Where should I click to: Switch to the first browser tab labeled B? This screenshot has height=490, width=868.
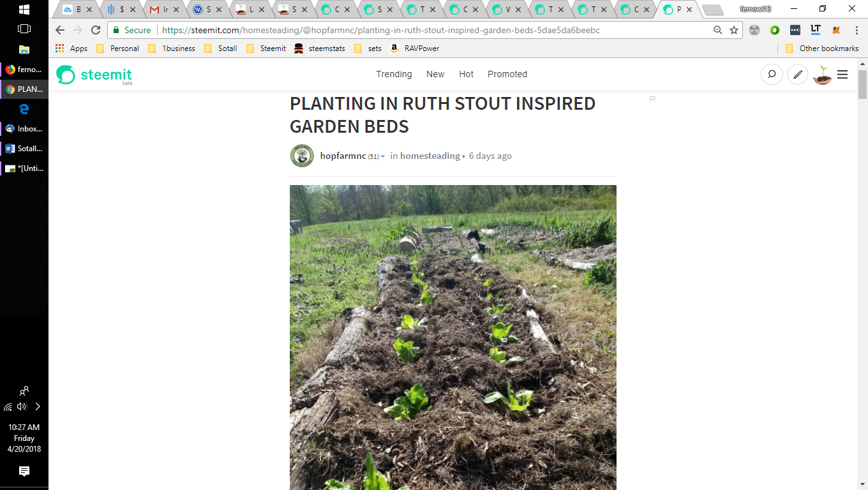pos(77,10)
